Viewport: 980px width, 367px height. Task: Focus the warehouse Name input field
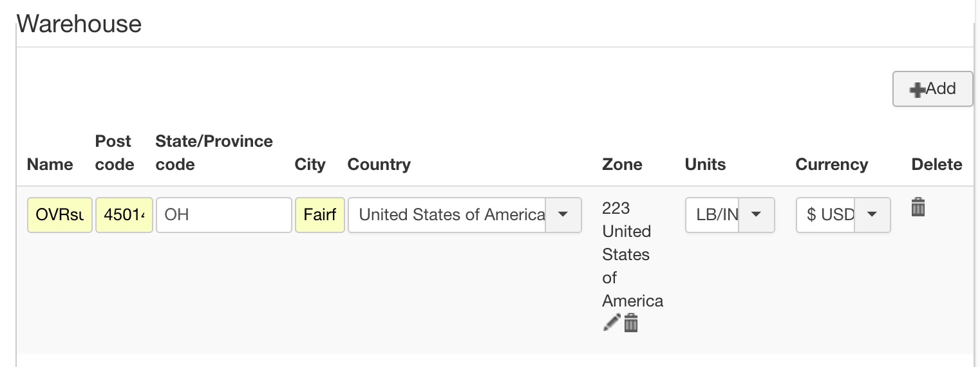click(60, 214)
